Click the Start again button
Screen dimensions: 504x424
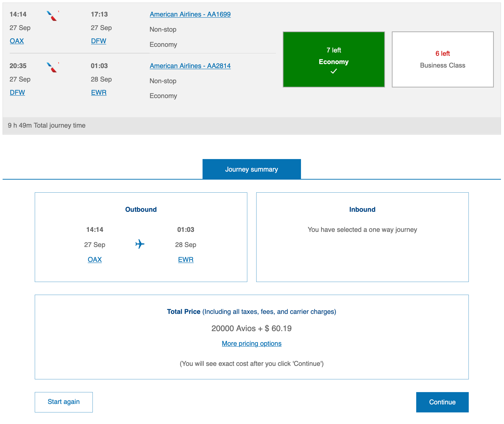point(64,402)
